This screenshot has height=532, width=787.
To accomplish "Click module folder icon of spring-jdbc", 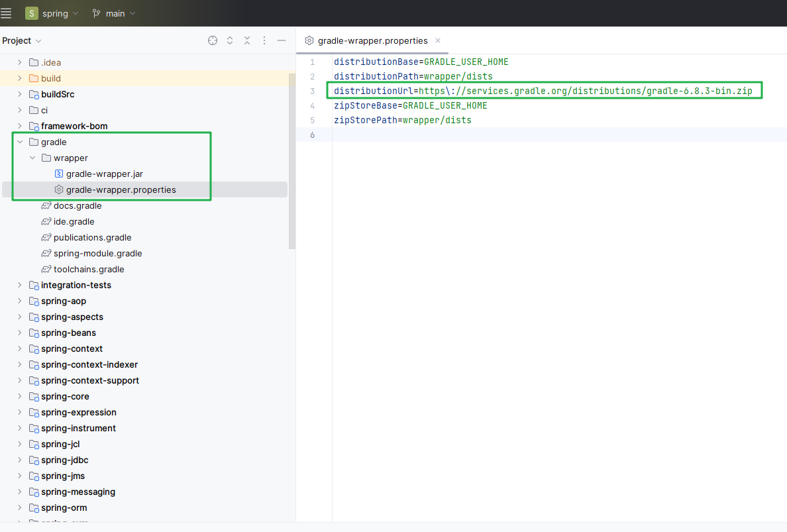I will click(34, 460).
